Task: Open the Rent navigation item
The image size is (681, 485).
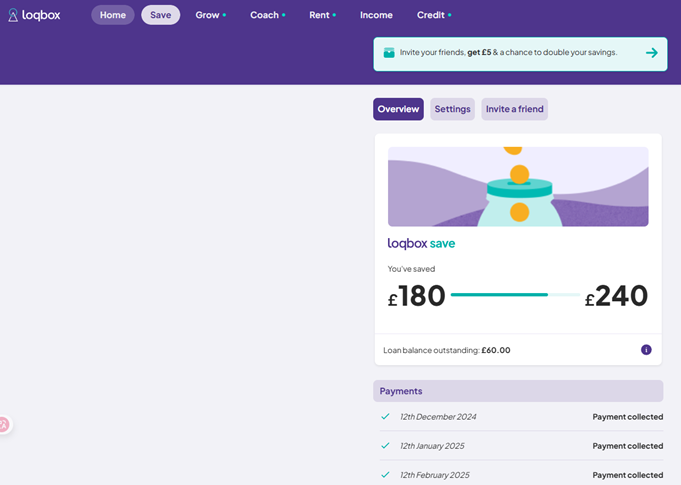Action: click(323, 15)
